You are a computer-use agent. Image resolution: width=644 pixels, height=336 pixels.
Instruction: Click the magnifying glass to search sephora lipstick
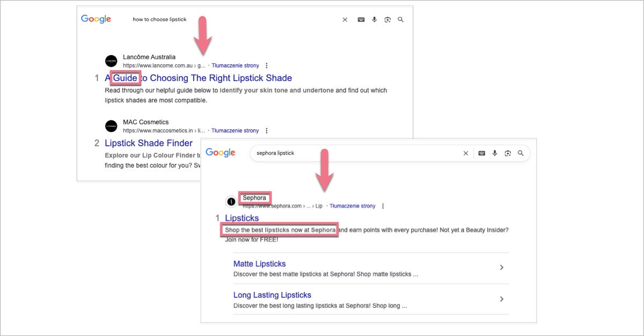pos(521,153)
